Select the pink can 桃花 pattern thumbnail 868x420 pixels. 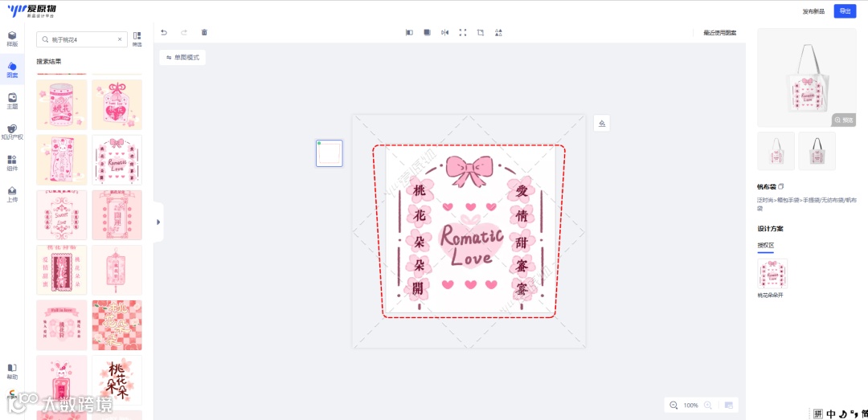point(61,104)
